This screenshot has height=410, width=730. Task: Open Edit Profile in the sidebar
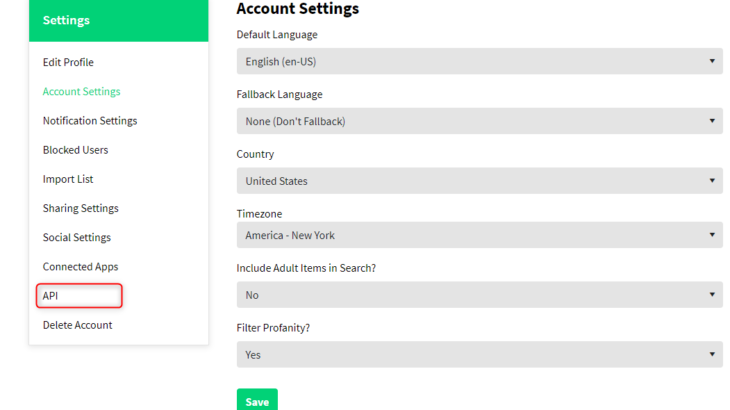pos(68,62)
